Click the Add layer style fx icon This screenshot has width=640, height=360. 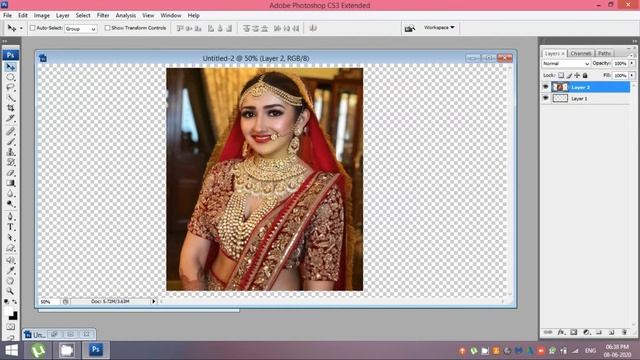(561, 332)
